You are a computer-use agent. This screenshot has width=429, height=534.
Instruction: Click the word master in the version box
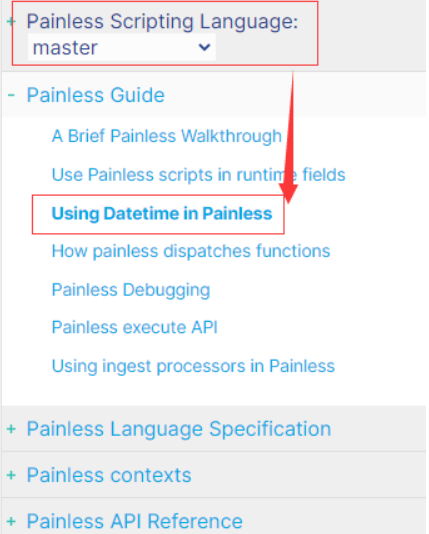[x=65, y=48]
